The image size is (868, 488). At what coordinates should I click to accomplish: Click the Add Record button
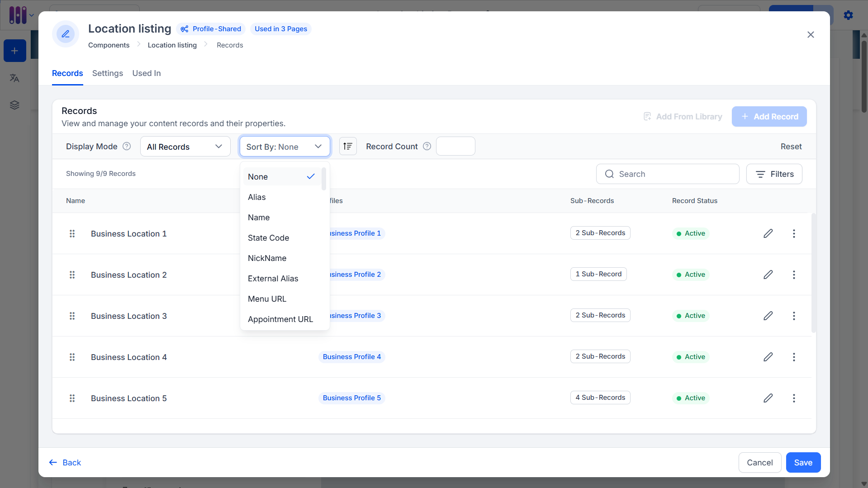769,117
